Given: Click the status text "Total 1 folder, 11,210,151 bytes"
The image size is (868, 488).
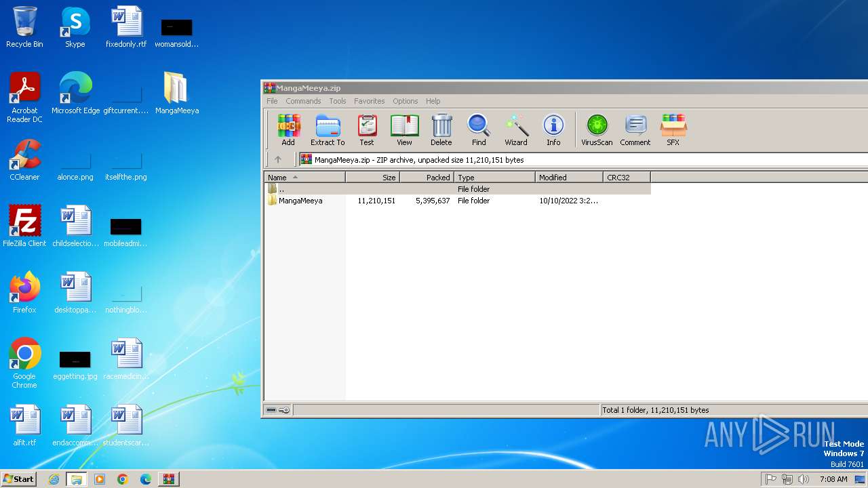Looking at the screenshot, I should 656,410.
